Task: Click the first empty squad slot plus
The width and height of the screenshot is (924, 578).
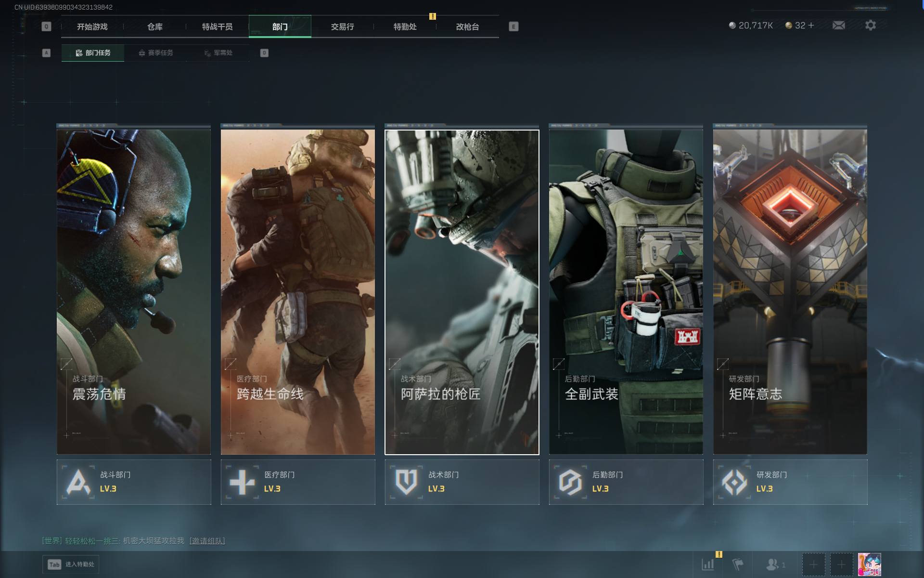Action: 813,564
